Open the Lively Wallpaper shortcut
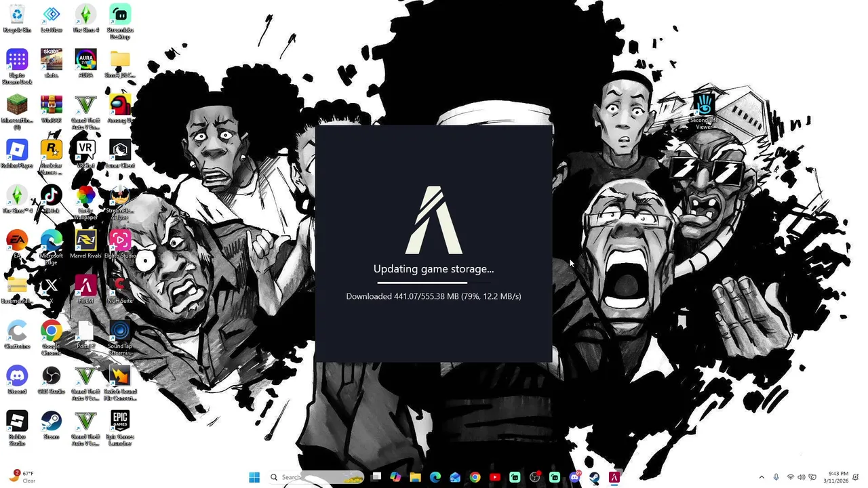 [85, 203]
